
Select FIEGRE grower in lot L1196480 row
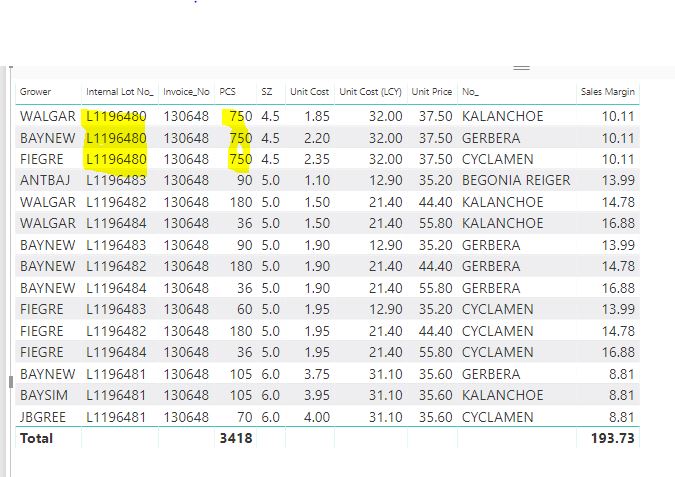point(42,159)
